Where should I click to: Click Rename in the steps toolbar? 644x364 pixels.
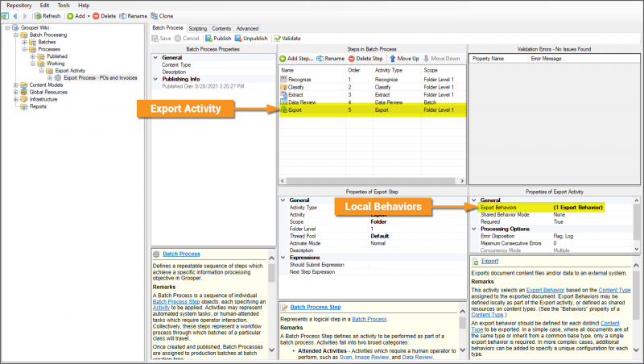coord(331,59)
